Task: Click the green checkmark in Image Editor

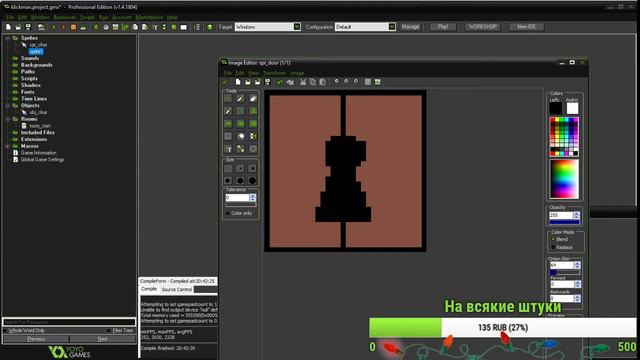Action: [224, 82]
